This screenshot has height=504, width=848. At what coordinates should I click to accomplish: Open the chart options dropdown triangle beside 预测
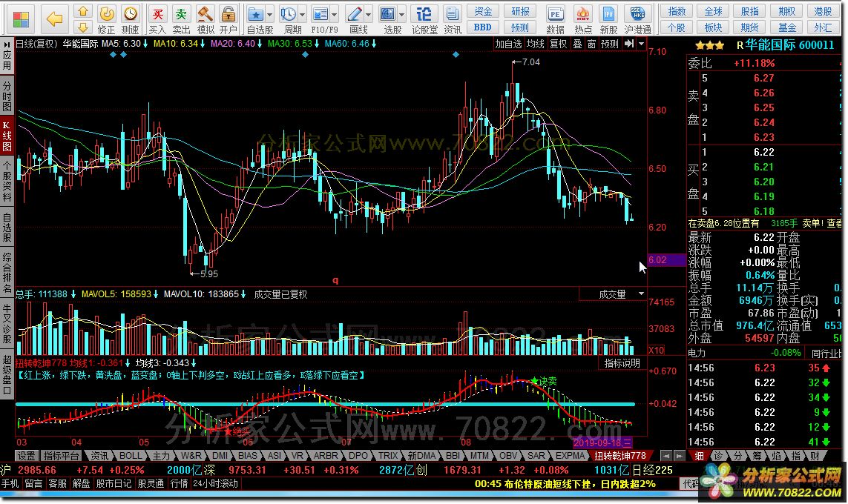(642, 44)
